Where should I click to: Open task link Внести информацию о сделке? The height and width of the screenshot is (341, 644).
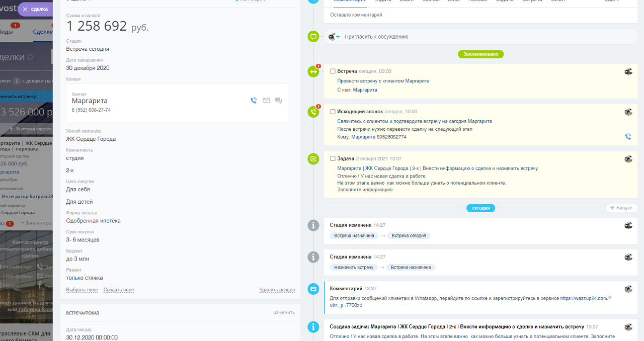tap(437, 168)
